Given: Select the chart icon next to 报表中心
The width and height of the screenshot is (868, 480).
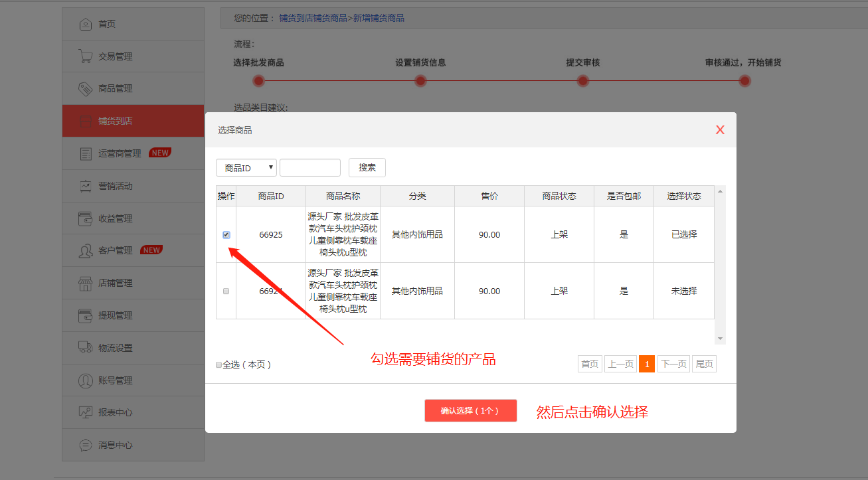Looking at the screenshot, I should [x=85, y=412].
